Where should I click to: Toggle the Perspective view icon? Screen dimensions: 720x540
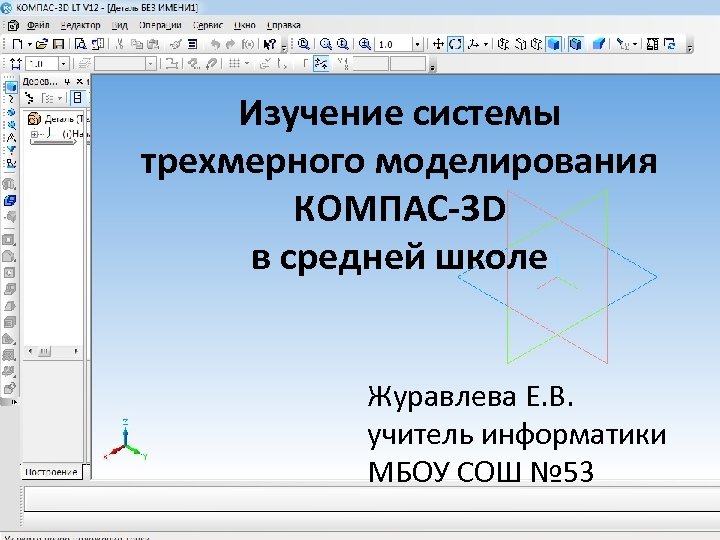point(599,44)
